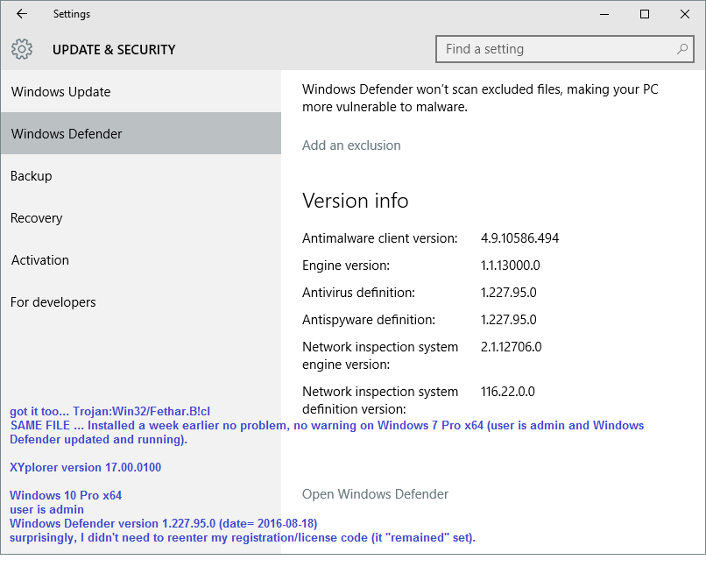Open Windows Update from the sidebar
706x588 pixels.
(60, 91)
